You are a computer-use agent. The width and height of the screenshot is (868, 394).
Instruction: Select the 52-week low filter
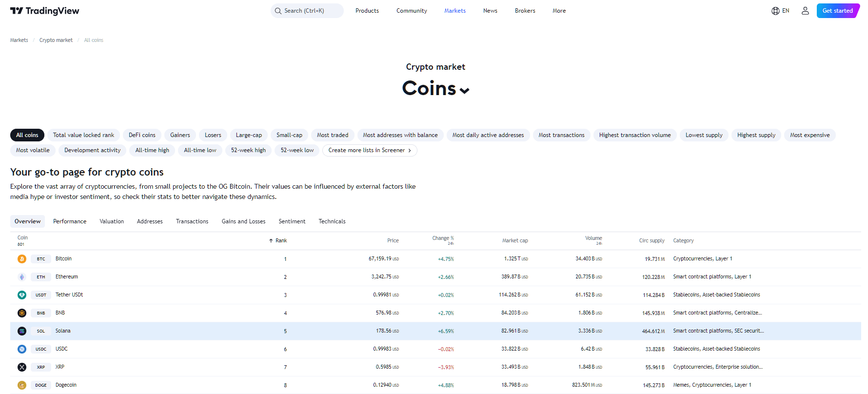(297, 150)
